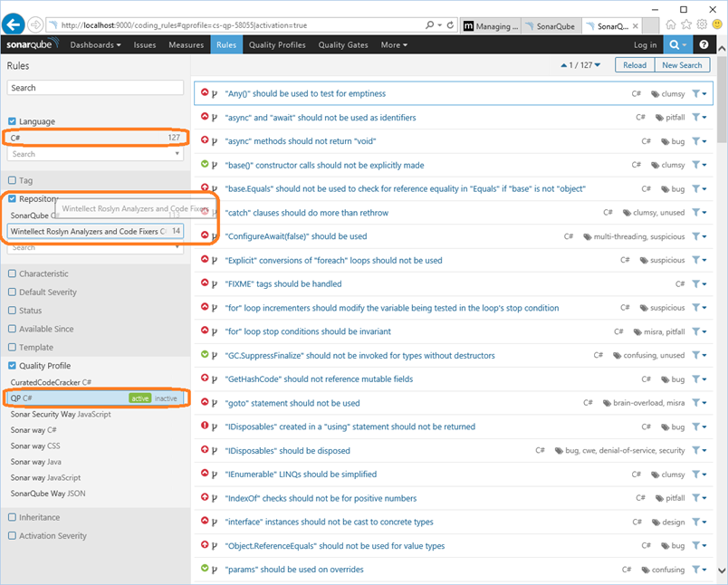728x585 pixels.
Task: Click the Rules search input field
Action: [x=95, y=88]
